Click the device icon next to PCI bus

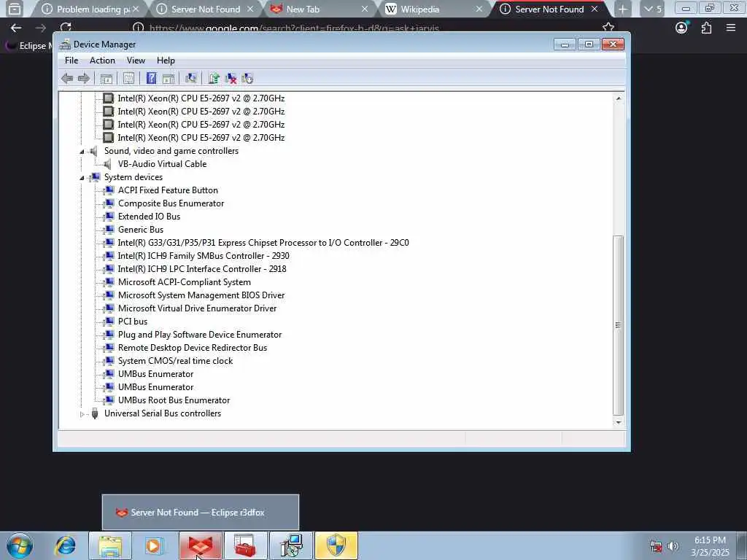[x=109, y=322]
